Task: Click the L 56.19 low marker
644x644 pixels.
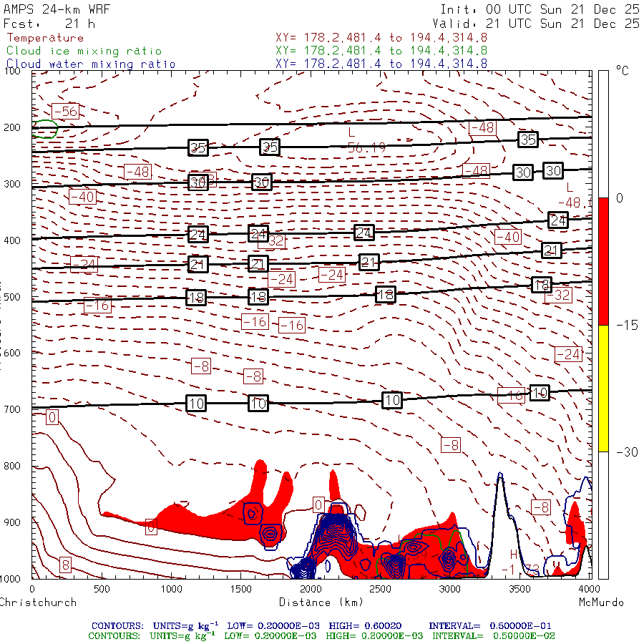Action: [x=365, y=140]
